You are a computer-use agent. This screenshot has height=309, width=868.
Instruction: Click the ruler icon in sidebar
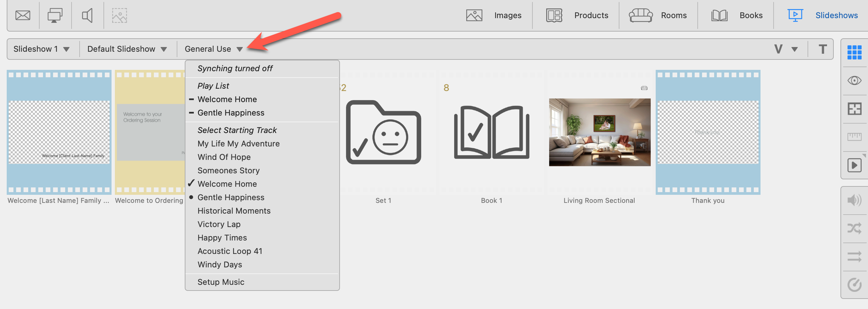click(x=854, y=137)
